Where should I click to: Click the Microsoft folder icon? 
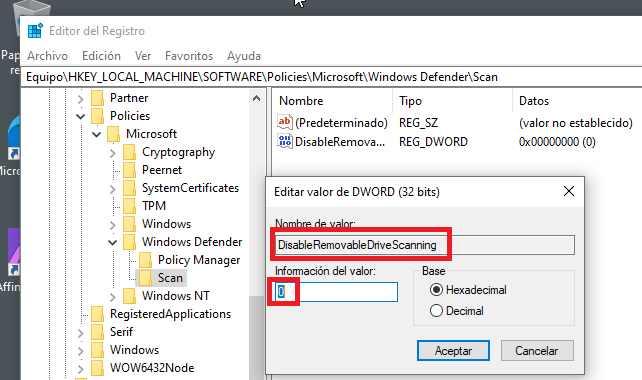click(x=113, y=134)
